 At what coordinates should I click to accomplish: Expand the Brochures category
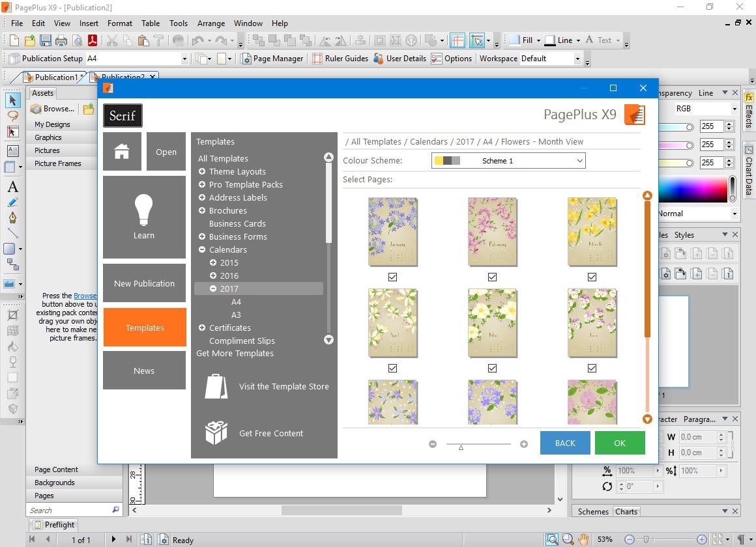202,210
